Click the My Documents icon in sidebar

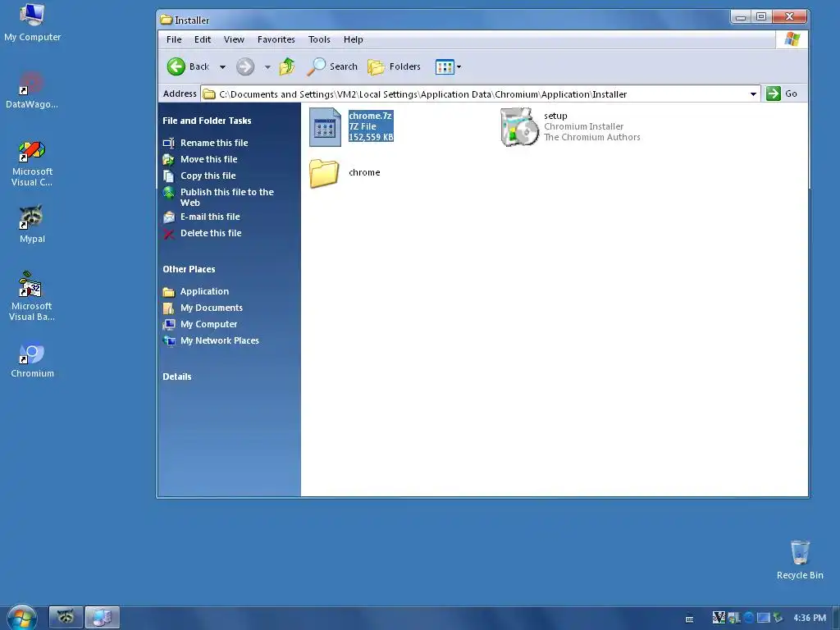[x=169, y=308]
